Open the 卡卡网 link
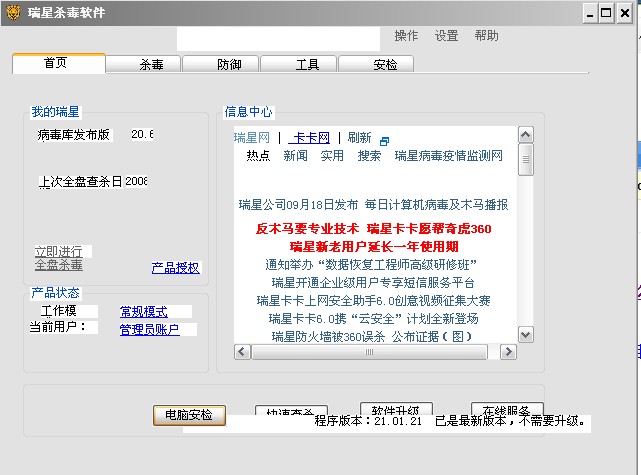641x475 pixels. (x=309, y=138)
